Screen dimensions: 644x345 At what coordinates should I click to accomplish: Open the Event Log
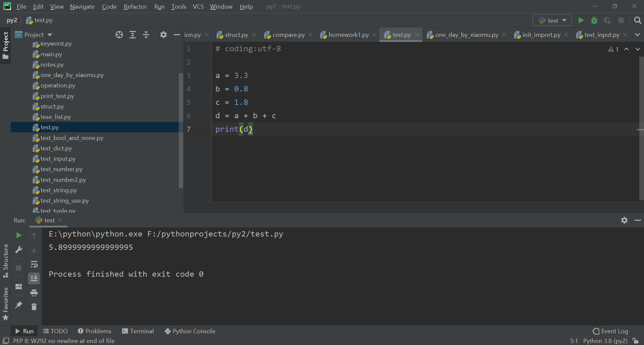(610, 331)
